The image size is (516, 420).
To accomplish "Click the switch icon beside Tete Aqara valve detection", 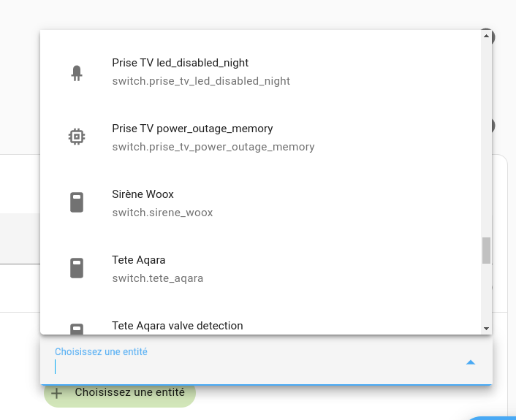I will coord(77,329).
